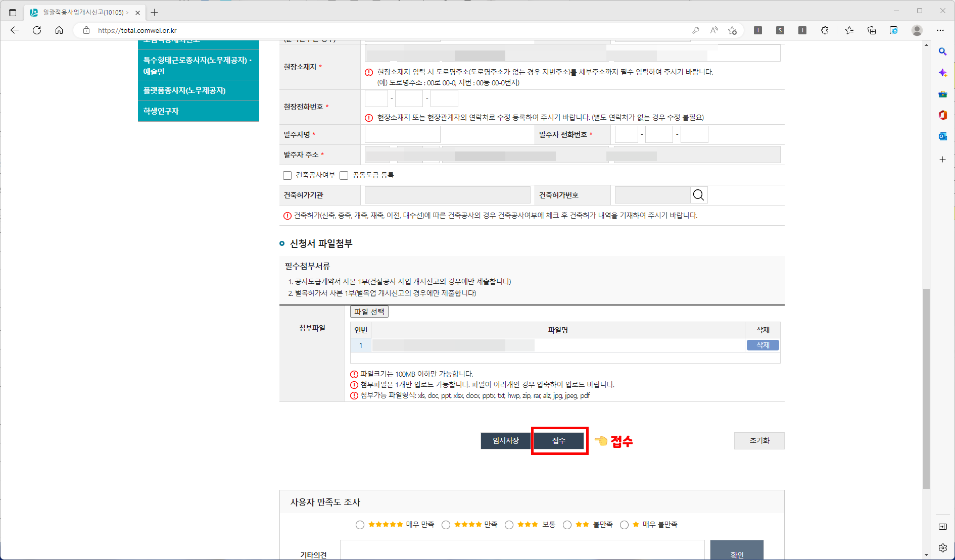This screenshot has width=955, height=560.
Task: Click the 기타의견 text field
Action: pyautogui.click(x=522, y=550)
